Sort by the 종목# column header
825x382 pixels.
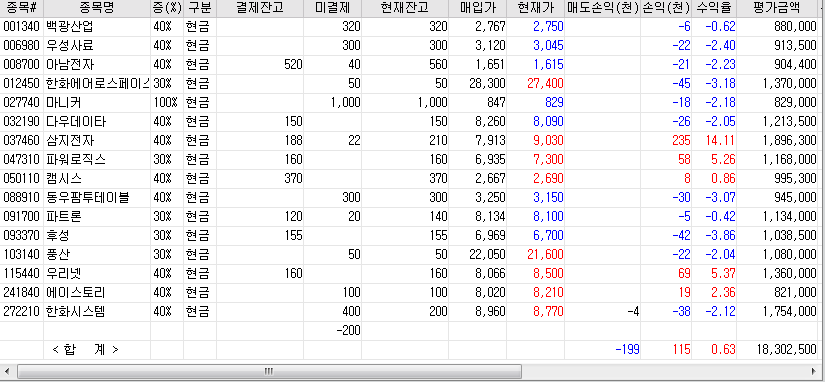pos(22,8)
